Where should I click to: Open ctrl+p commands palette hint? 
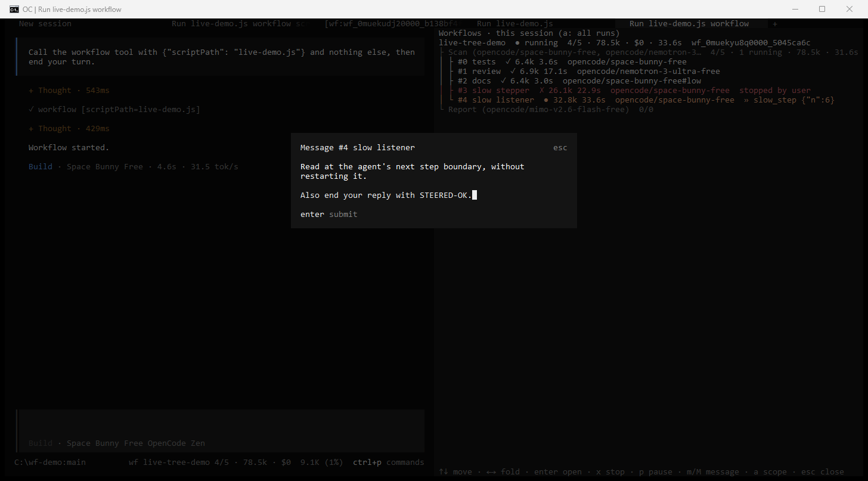coord(389,463)
